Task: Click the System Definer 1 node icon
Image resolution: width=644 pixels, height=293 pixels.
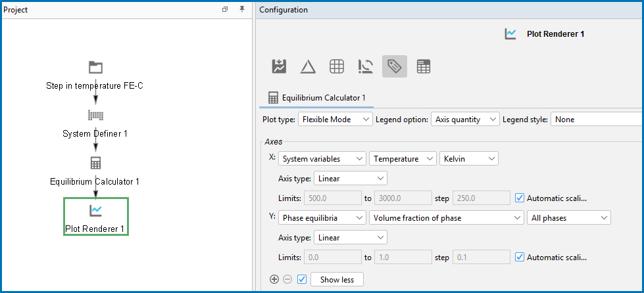Action: click(x=95, y=116)
